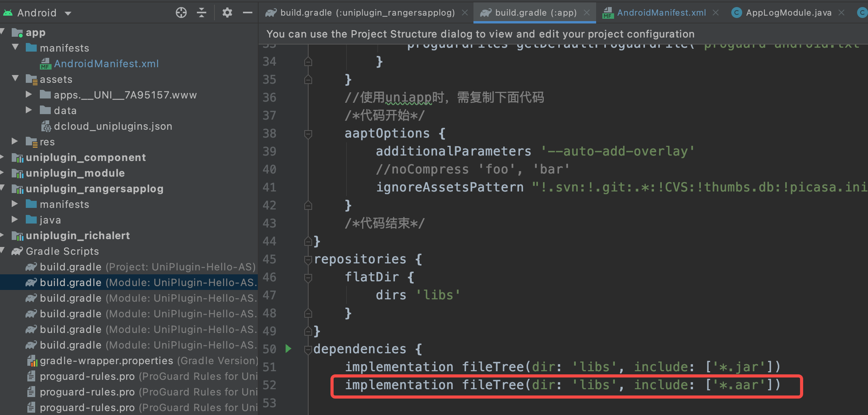868x415 pixels.
Task: Select AndroidManifest.xml in the project tree
Action: (106, 64)
